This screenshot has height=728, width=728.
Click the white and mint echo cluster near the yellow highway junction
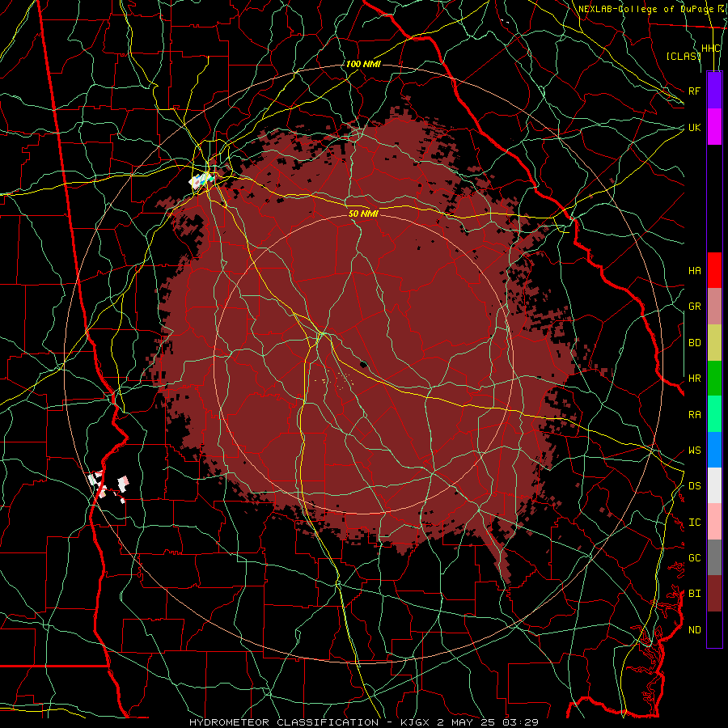pyautogui.click(x=201, y=180)
